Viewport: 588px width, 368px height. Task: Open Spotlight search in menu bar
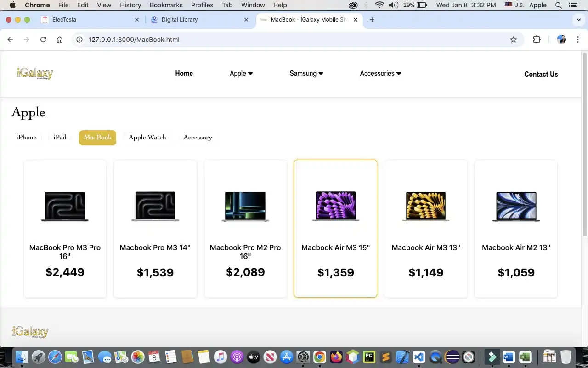(559, 5)
